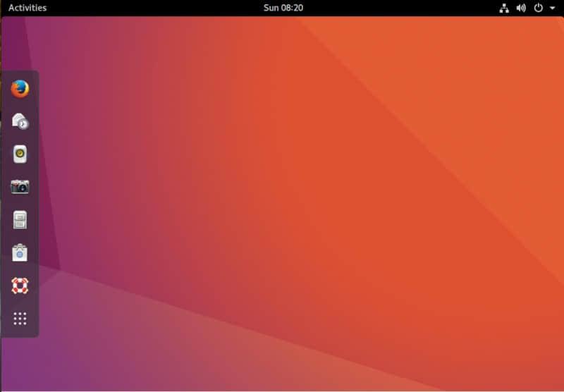Image resolution: width=564 pixels, height=392 pixels.
Task: Show Applications grid in the dock
Action: (x=20, y=319)
